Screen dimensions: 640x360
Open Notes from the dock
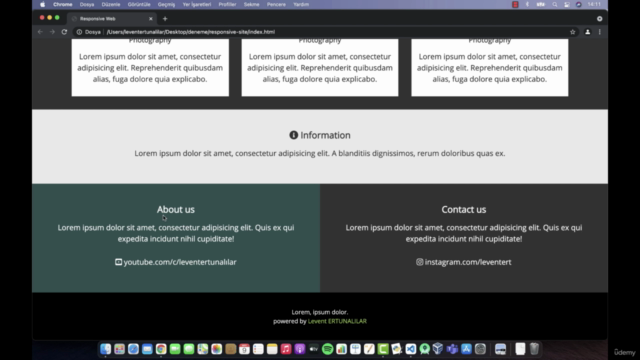coord(272,349)
